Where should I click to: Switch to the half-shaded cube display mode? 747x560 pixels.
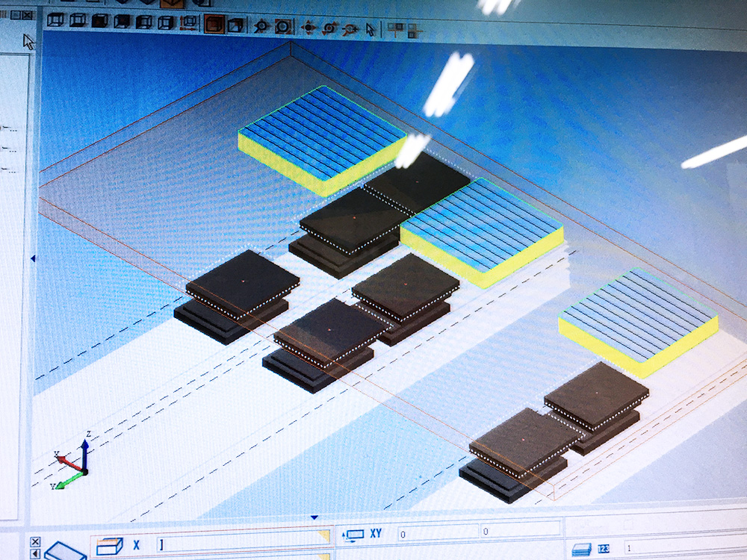tap(236, 25)
